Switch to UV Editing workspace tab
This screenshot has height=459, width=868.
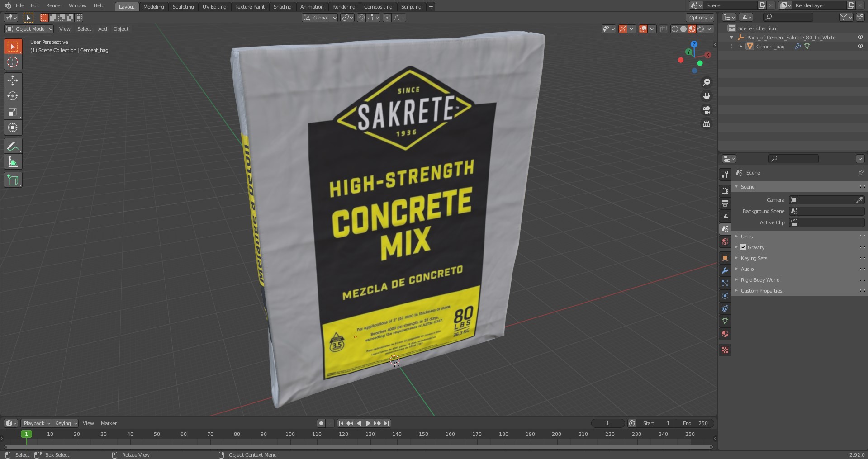(214, 6)
